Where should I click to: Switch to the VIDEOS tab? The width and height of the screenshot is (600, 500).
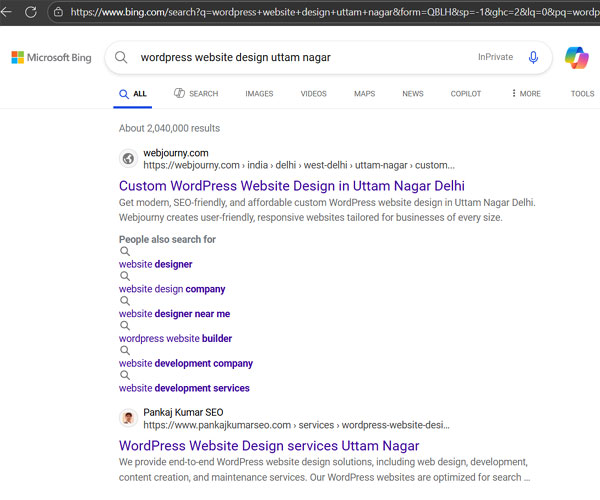313,94
